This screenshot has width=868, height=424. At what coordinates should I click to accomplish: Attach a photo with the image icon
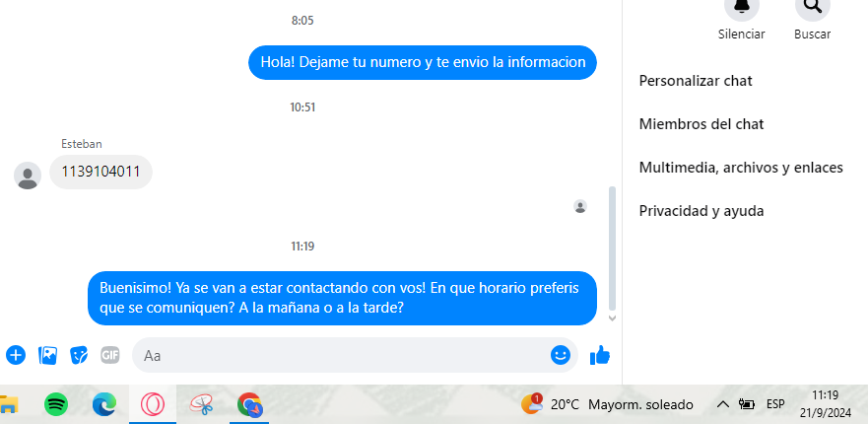pyautogui.click(x=47, y=355)
